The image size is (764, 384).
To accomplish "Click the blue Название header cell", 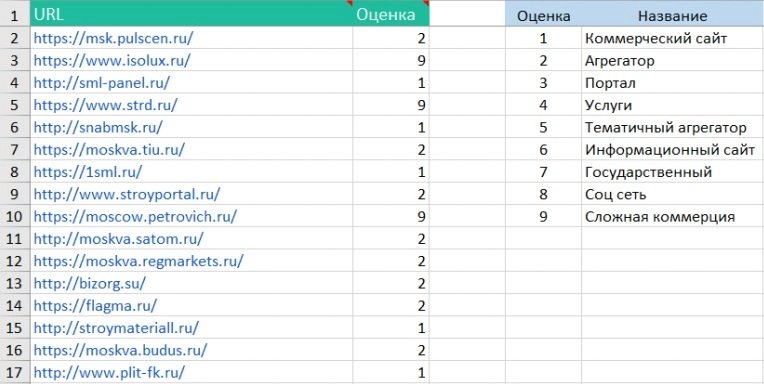I will (672, 16).
